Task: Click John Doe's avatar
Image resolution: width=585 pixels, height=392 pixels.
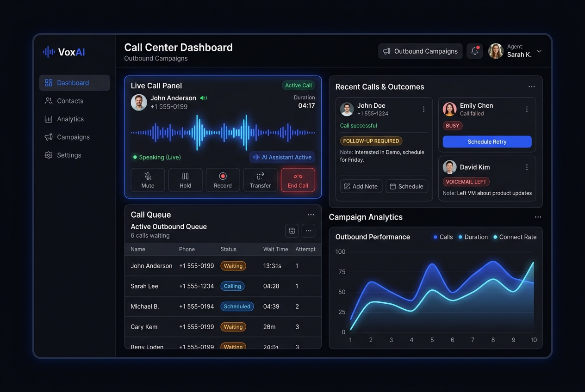Action: point(347,109)
